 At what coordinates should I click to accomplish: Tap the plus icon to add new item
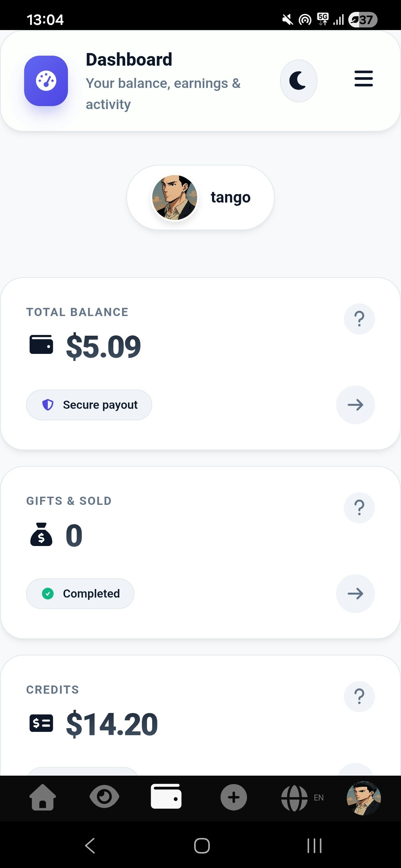pos(233,796)
